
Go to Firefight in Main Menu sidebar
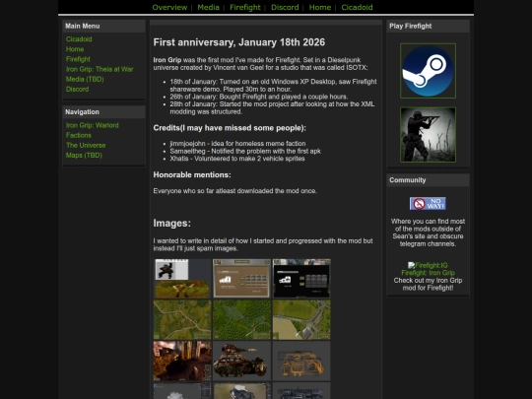(78, 59)
